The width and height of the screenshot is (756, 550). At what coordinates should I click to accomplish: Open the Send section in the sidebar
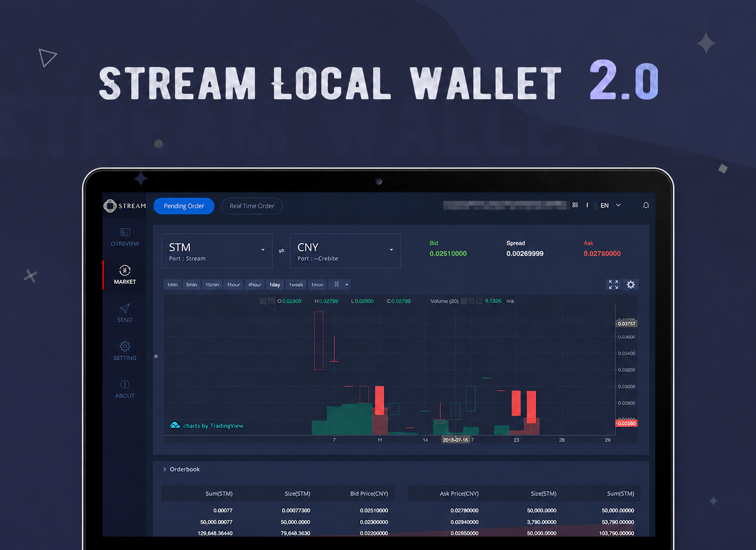[x=124, y=313]
